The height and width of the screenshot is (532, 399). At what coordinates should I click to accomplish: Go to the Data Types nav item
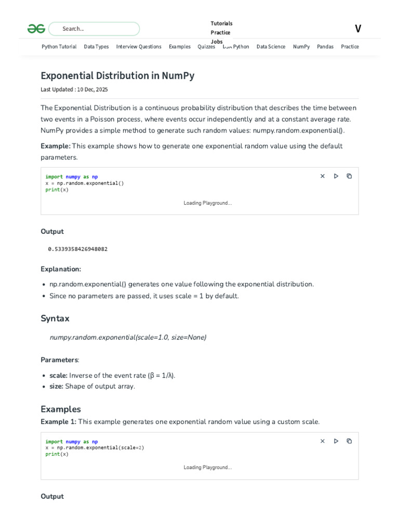point(96,47)
